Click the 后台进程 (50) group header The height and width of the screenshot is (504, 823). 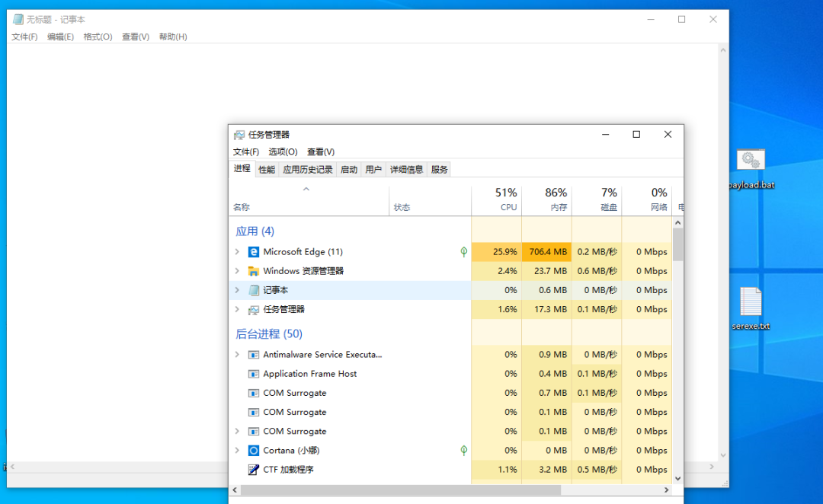pyautogui.click(x=269, y=334)
